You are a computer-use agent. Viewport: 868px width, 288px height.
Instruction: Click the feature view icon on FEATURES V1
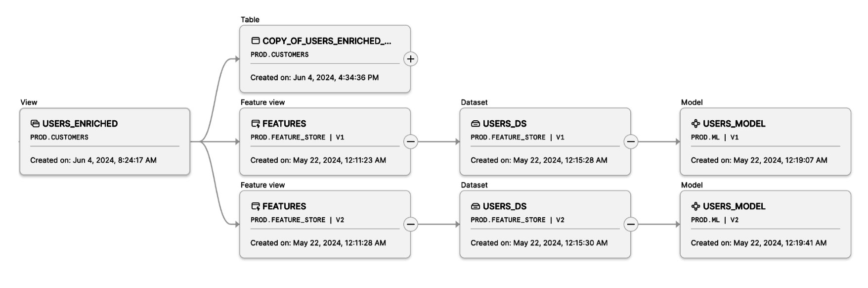click(255, 124)
